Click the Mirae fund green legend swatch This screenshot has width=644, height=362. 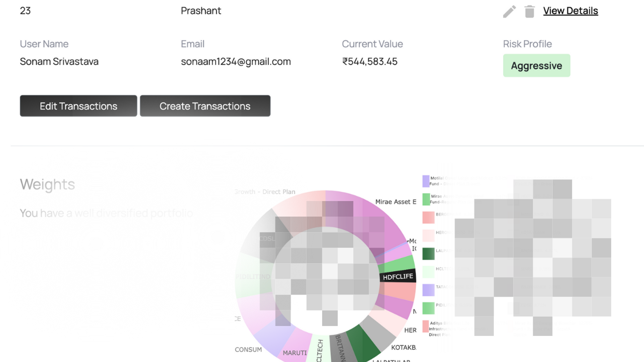(426, 199)
